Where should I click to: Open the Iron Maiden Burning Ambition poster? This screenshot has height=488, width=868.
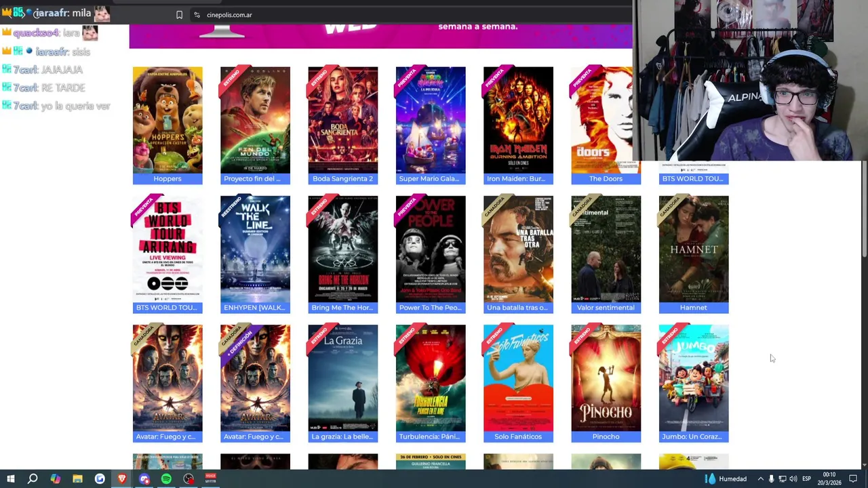click(x=518, y=120)
